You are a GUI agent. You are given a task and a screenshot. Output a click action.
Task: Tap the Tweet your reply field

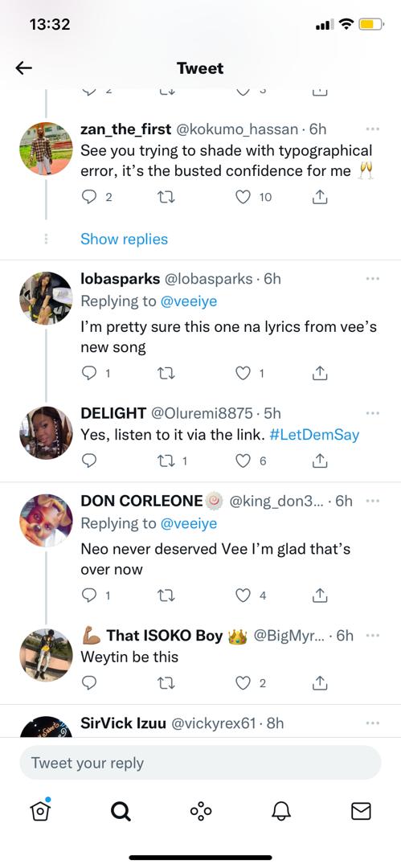[201, 763]
